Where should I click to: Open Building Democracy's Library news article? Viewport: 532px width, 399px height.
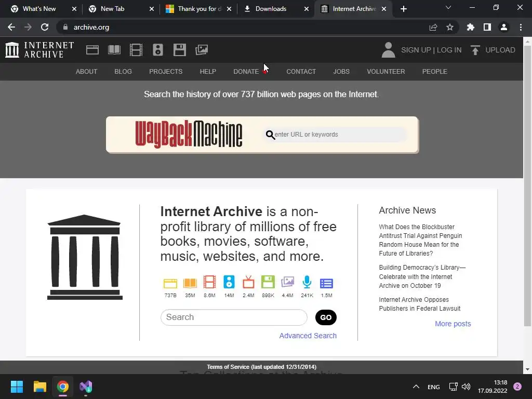click(x=422, y=276)
